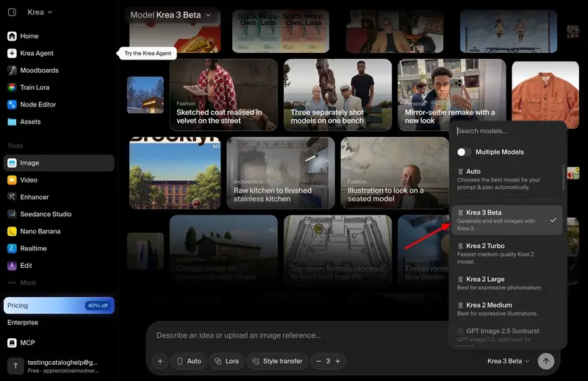Click the Try the Krea Agent tooltip
The height and width of the screenshot is (381, 588).
coord(148,53)
